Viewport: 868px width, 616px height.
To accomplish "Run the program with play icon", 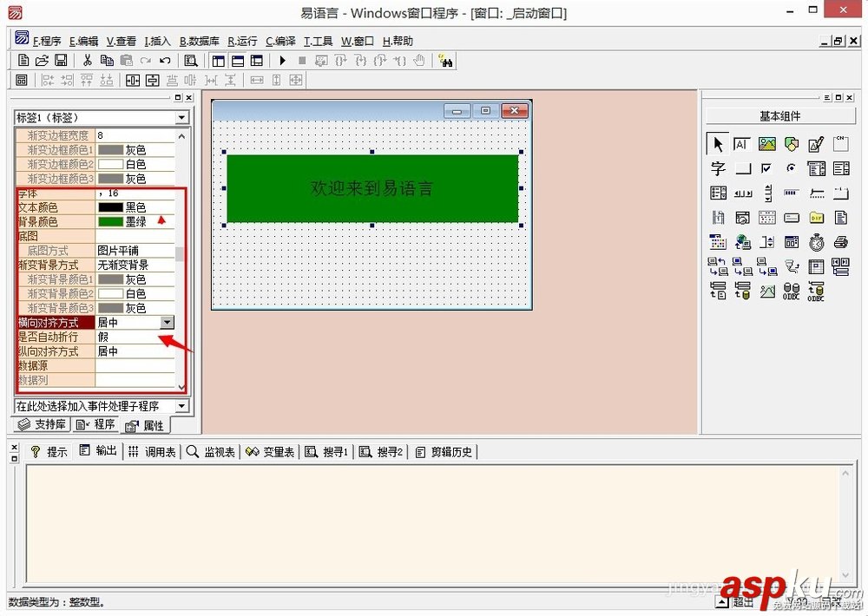I will click(x=282, y=61).
